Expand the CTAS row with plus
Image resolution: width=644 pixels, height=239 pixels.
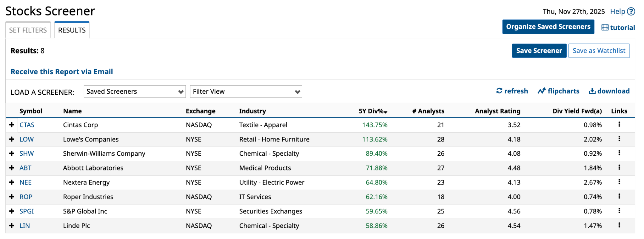[12, 125]
